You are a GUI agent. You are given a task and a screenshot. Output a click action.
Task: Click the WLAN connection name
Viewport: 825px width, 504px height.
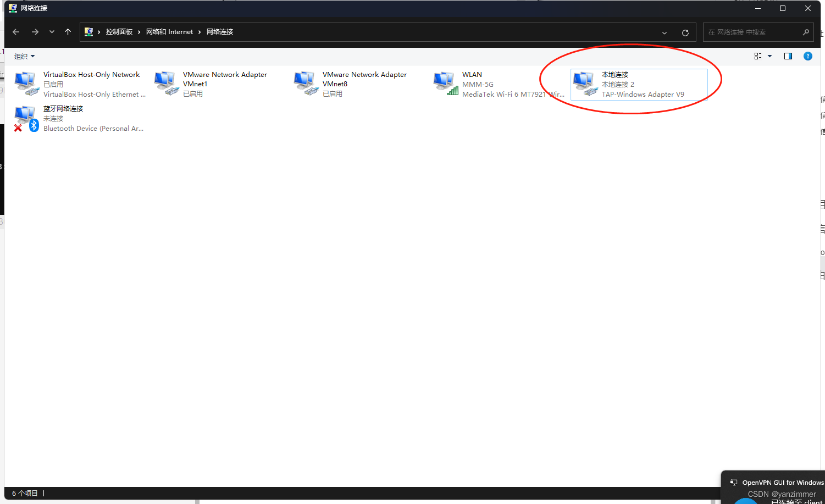[472, 75]
